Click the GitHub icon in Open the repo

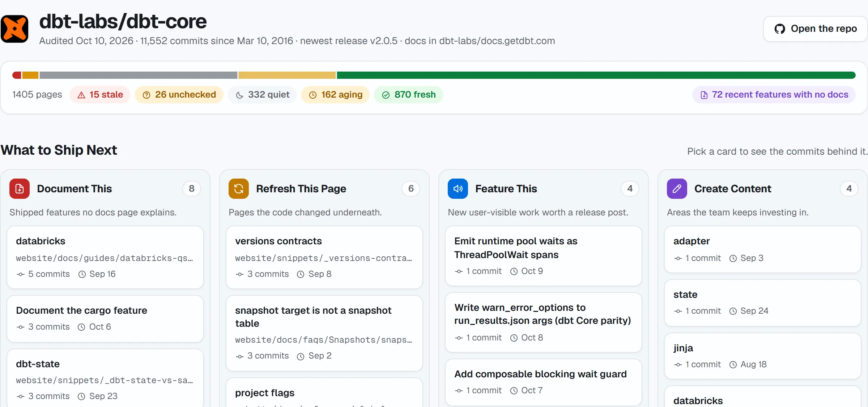pos(780,29)
